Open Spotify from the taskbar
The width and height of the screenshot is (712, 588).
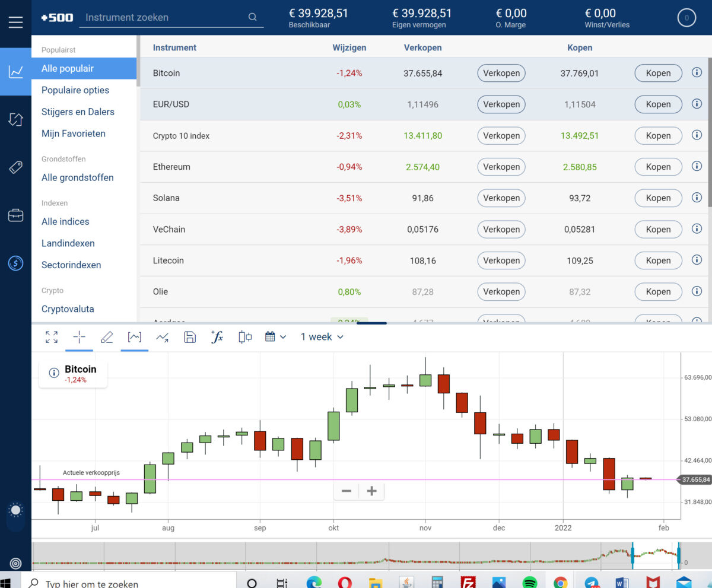point(530,583)
